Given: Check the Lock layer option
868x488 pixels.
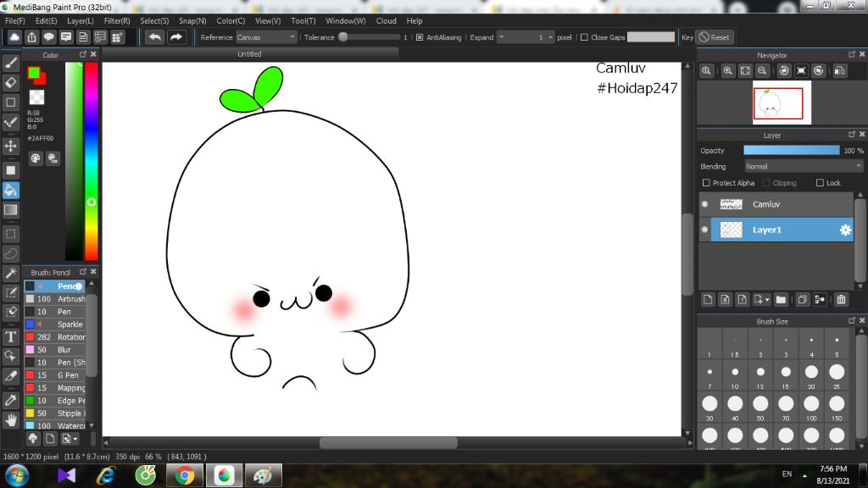Looking at the screenshot, I should tap(820, 183).
